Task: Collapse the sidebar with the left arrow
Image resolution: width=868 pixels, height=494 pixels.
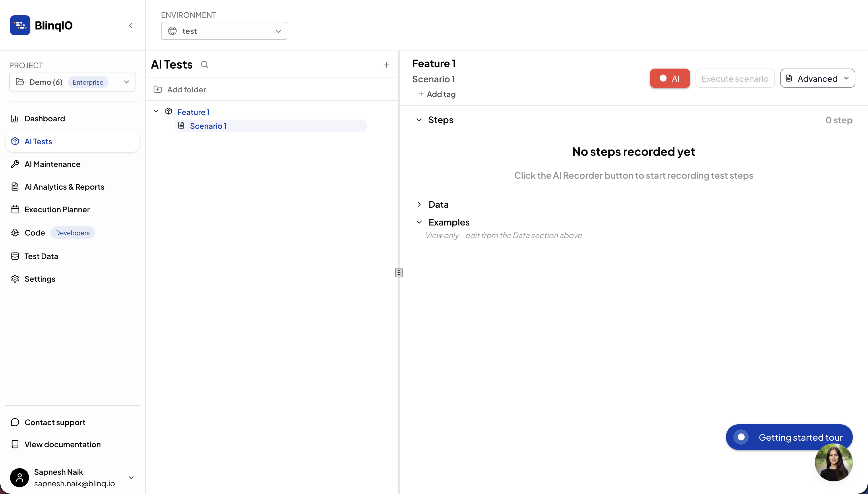Action: coord(131,26)
